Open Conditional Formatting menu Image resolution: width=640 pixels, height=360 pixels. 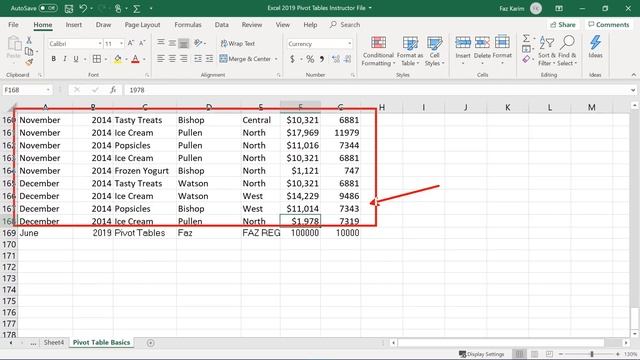378,51
